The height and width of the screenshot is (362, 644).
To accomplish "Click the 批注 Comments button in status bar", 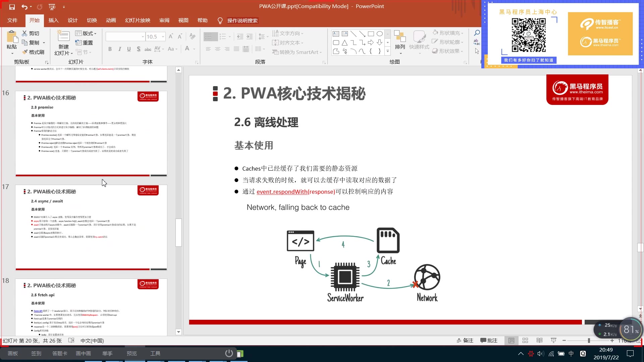I will [489, 341].
